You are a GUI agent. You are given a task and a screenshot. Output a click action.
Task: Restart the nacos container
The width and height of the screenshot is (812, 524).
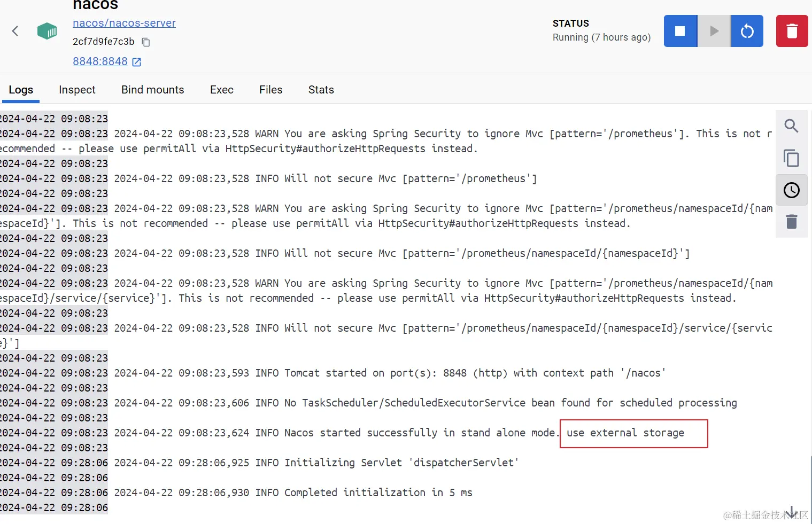click(747, 31)
